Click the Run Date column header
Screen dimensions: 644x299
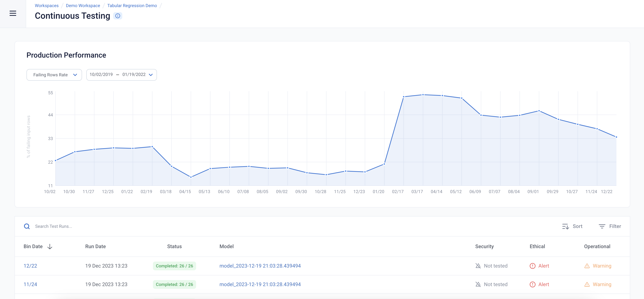point(95,247)
